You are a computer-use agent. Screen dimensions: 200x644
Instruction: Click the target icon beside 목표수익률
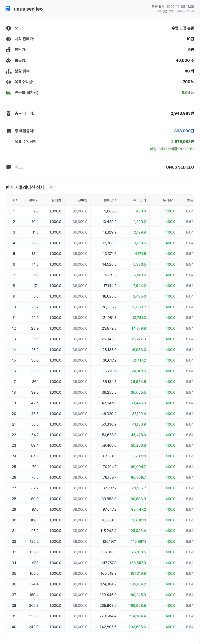coord(9,82)
